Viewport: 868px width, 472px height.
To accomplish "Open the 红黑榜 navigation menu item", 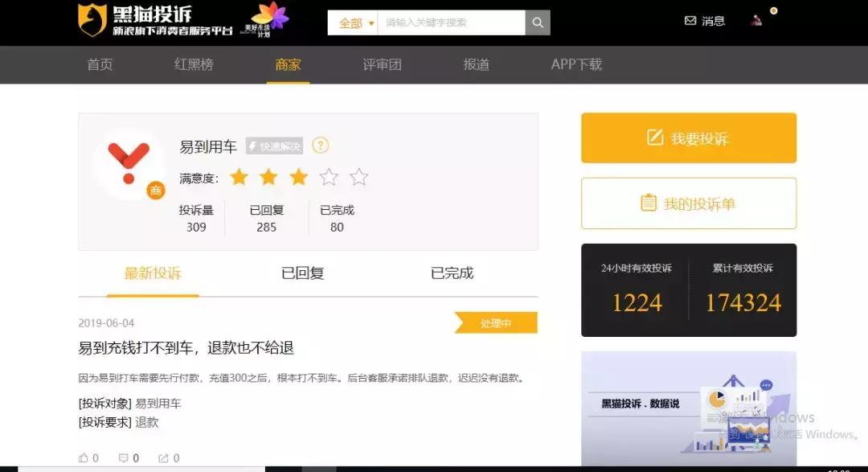I will (x=193, y=66).
